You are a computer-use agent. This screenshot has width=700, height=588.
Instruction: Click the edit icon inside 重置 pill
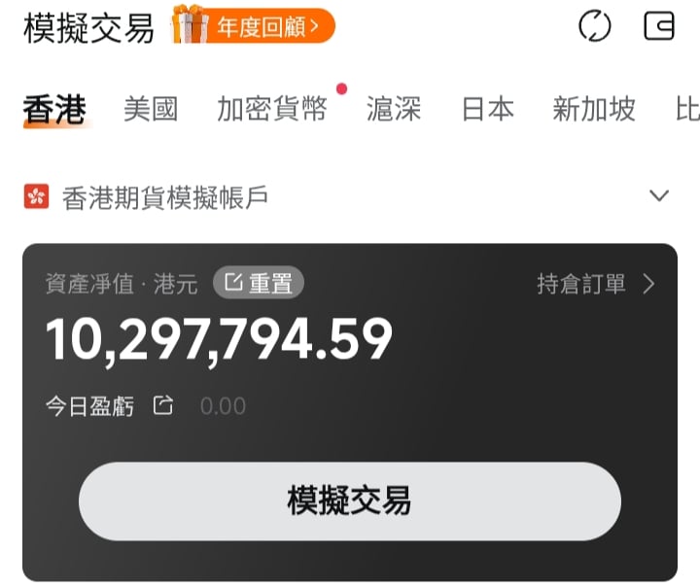click(x=233, y=283)
